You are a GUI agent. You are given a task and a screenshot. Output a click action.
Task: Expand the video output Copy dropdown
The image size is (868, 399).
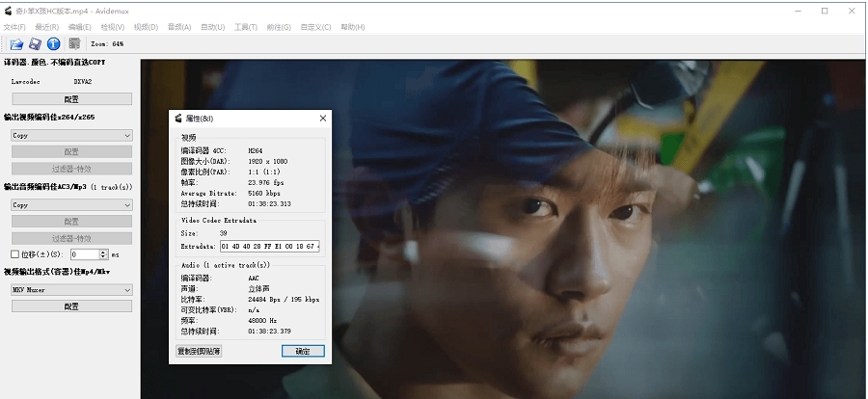tap(72, 135)
